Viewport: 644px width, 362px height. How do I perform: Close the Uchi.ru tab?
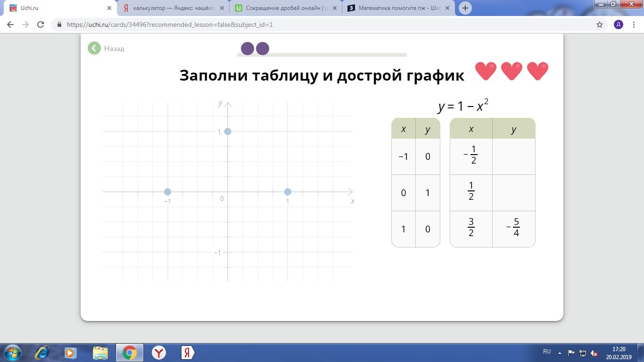109,8
